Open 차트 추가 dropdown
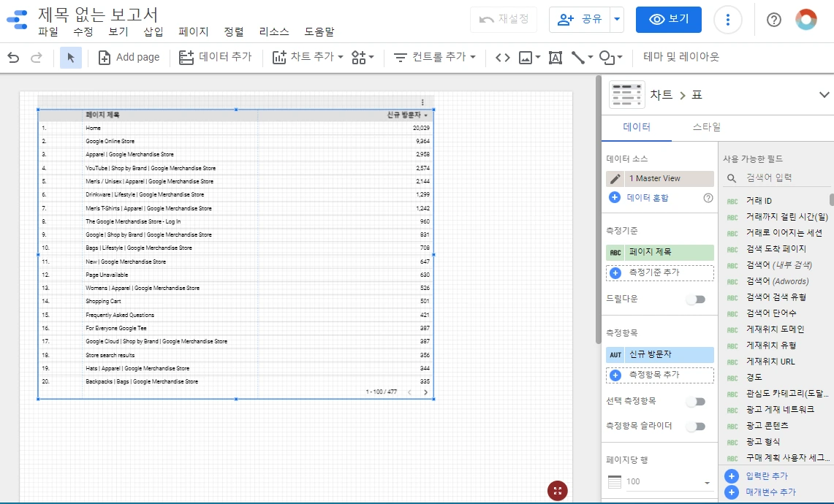The width and height of the screenshot is (834, 504). (x=308, y=58)
